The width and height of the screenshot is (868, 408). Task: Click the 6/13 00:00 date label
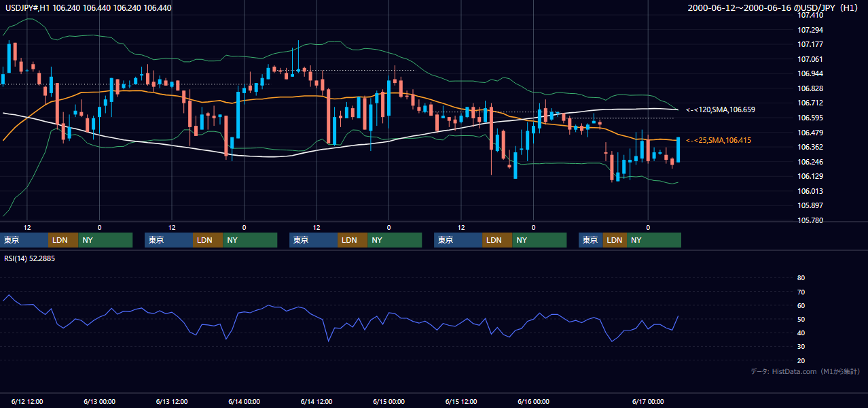pyautogui.click(x=99, y=401)
